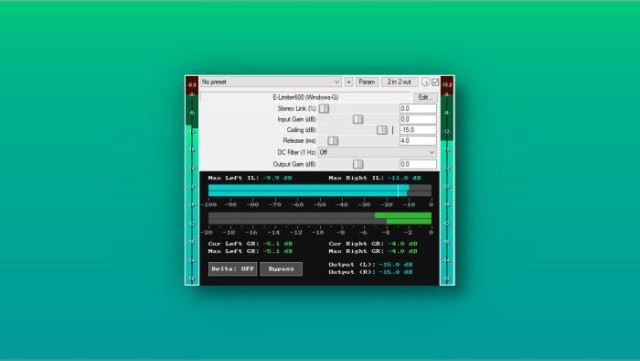The height and width of the screenshot is (361, 640).
Task: Click the 2 in 2 out routing button
Action: (400, 82)
